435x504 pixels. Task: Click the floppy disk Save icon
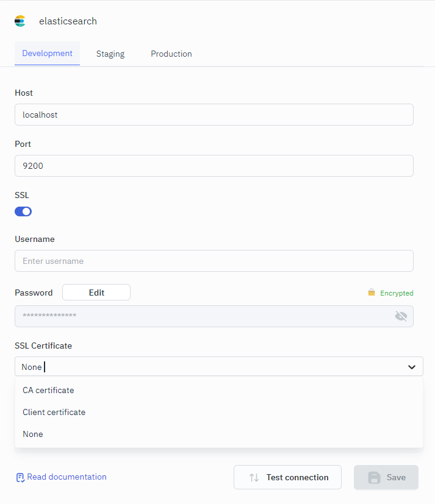click(x=374, y=477)
